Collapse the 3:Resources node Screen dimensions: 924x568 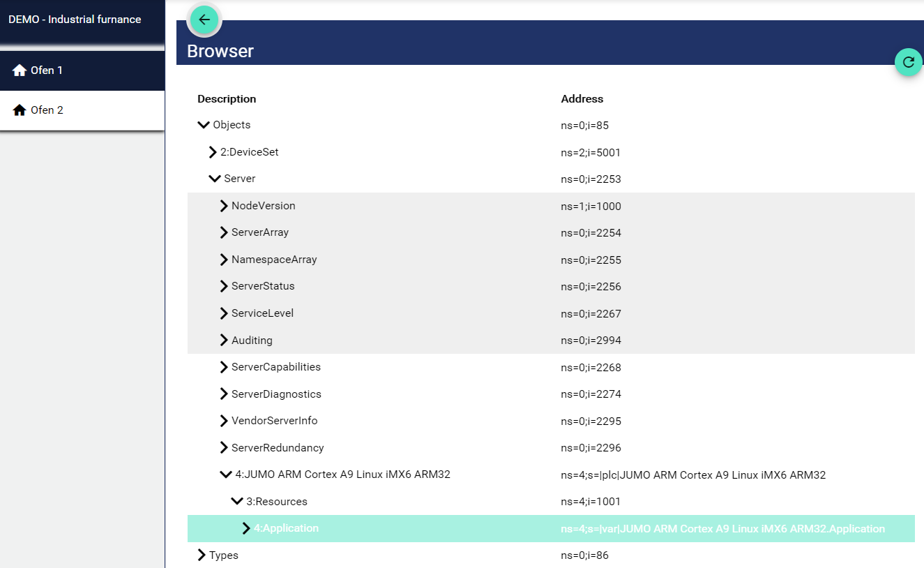click(x=236, y=502)
